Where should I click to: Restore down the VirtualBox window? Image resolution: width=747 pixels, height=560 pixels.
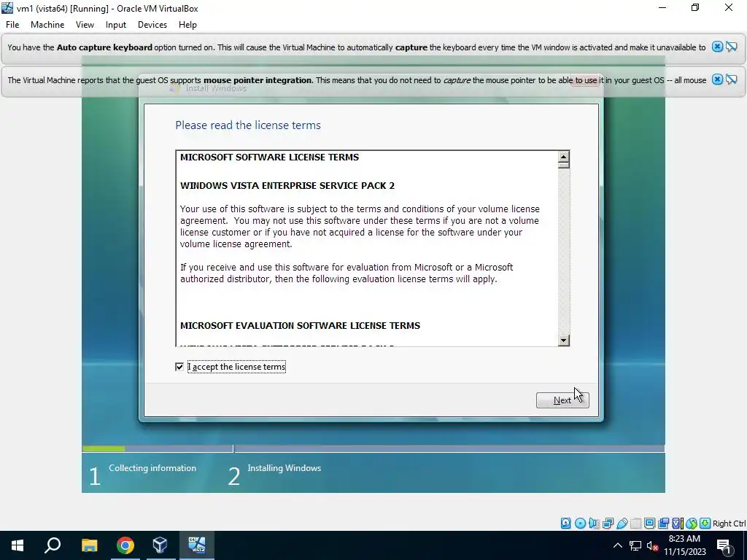coord(695,8)
